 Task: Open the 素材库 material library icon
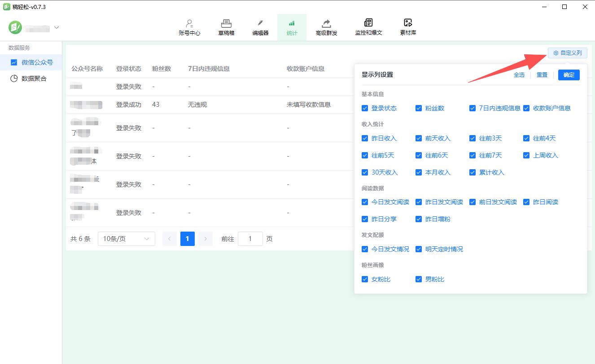click(408, 23)
